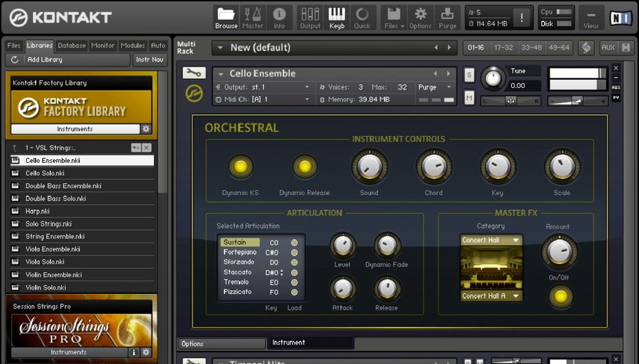639x364 pixels.
Task: Click Session Strings Pro Instruments button
Action: [69, 352]
